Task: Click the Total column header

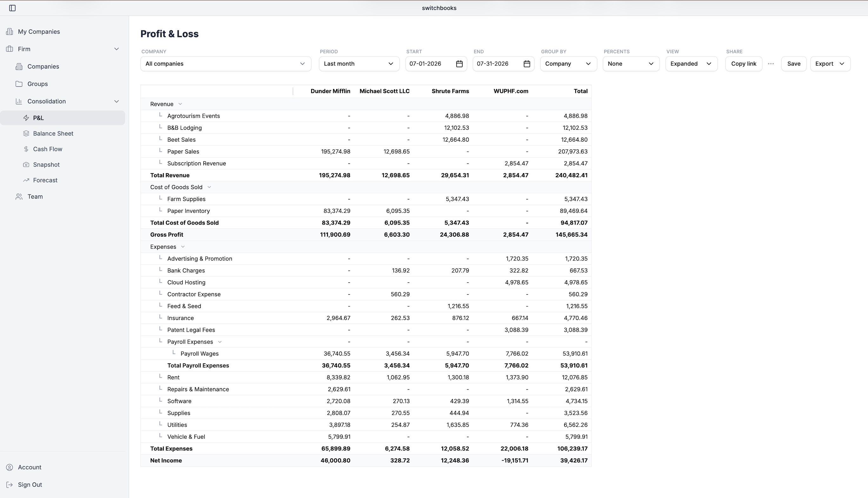Action: (x=580, y=91)
